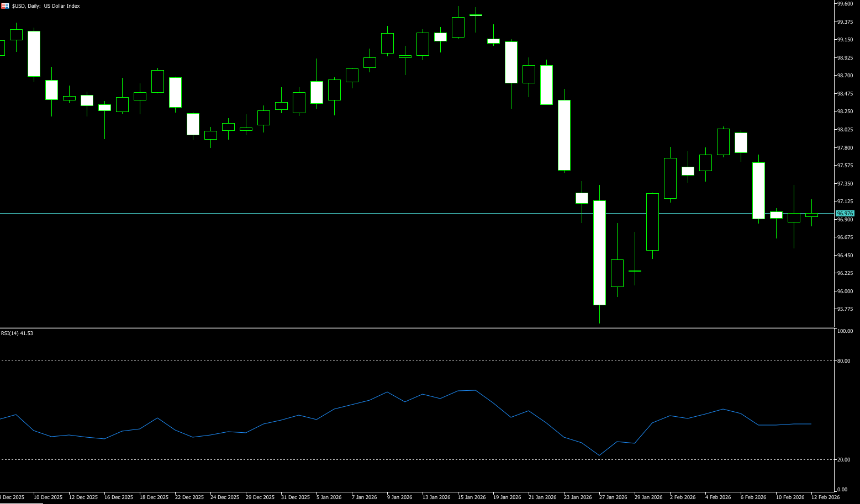860x504 pixels.
Task: Click the 99.600 price axis label
Action: (845, 4)
